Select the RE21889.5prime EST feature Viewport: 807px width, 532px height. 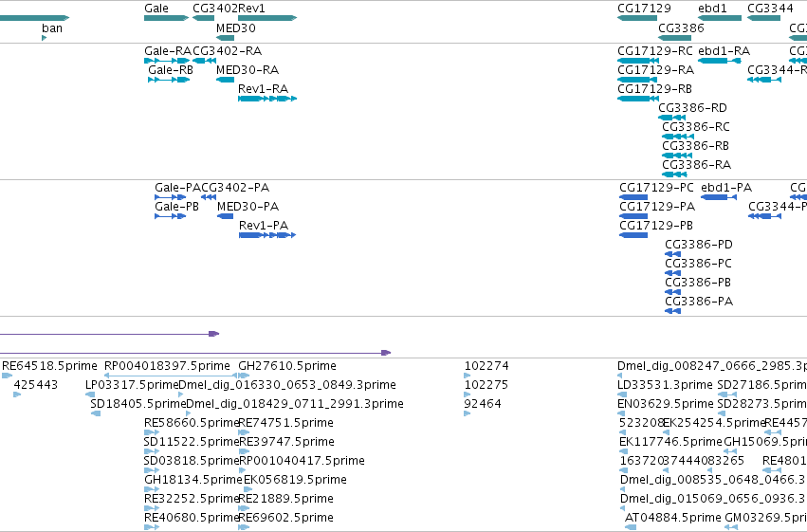[244, 509]
